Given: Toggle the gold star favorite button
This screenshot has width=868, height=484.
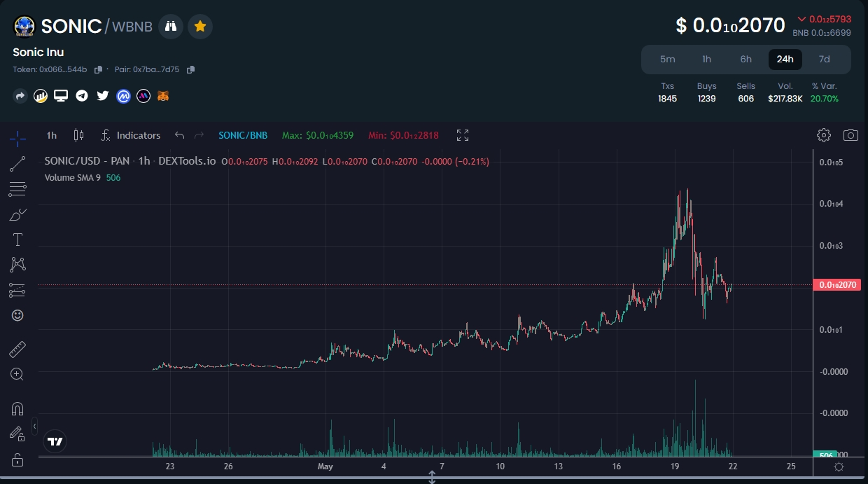Looking at the screenshot, I should [x=200, y=27].
